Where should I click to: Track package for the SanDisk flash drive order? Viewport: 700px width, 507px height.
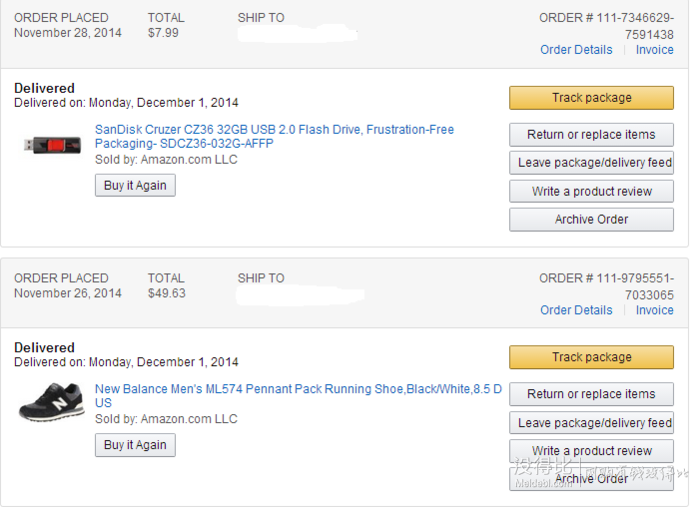pos(591,98)
